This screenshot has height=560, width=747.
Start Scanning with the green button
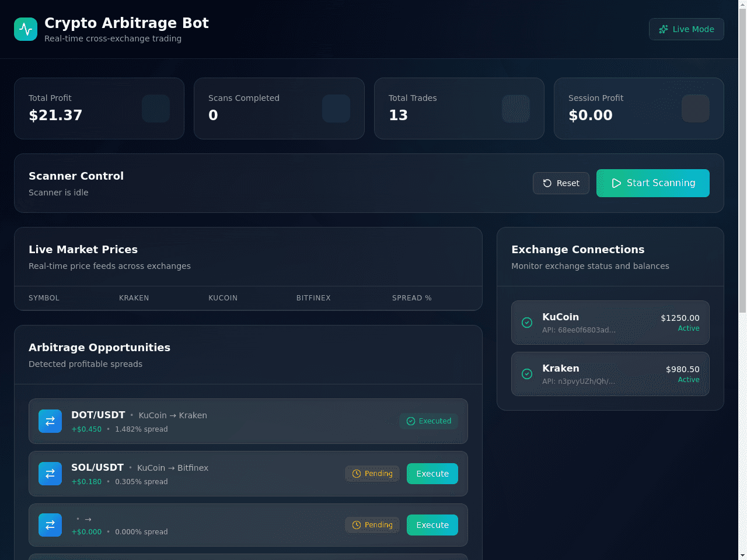point(653,183)
